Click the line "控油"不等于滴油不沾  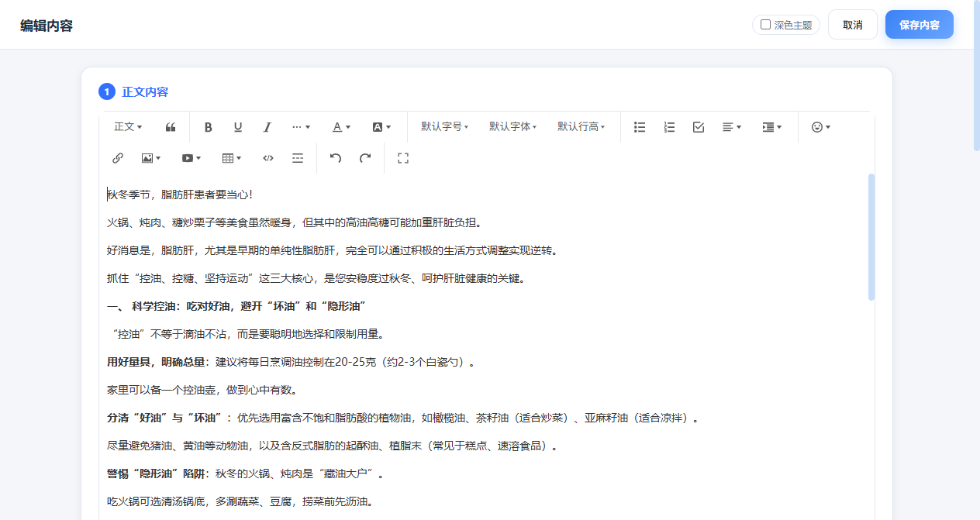click(x=248, y=334)
